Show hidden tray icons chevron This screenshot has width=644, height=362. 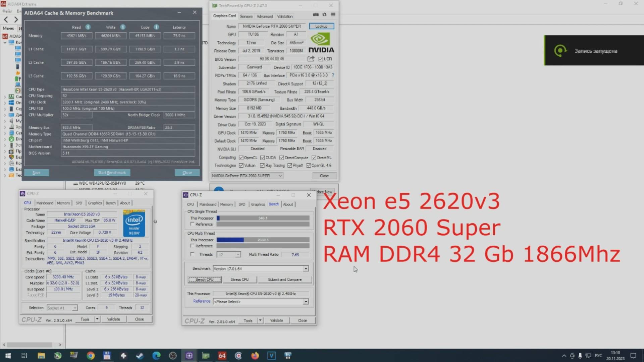pos(564,356)
